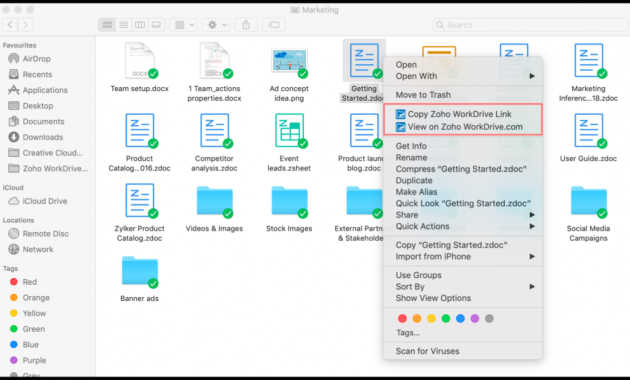Apply the green tag dot in context menu
The width and height of the screenshot is (630, 380).
(x=446, y=319)
